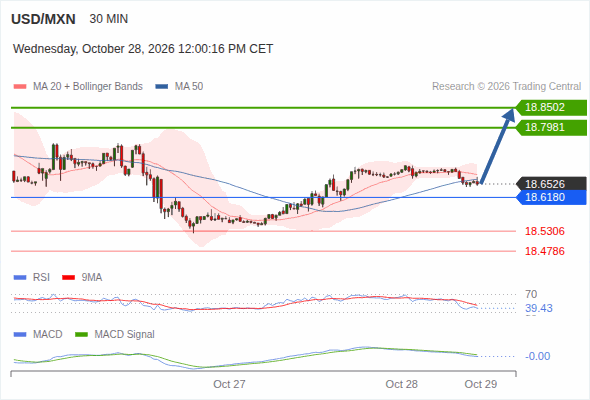Click the RSI 70 axis label
The image size is (590, 400).
531,294
